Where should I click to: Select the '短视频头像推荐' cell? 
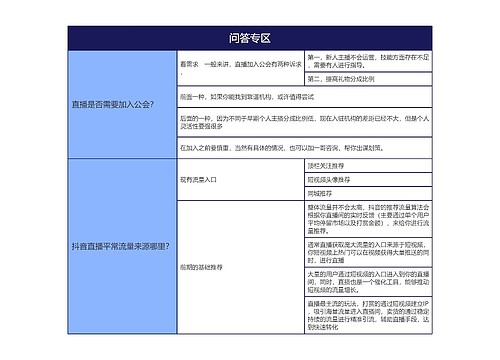coord(368,180)
